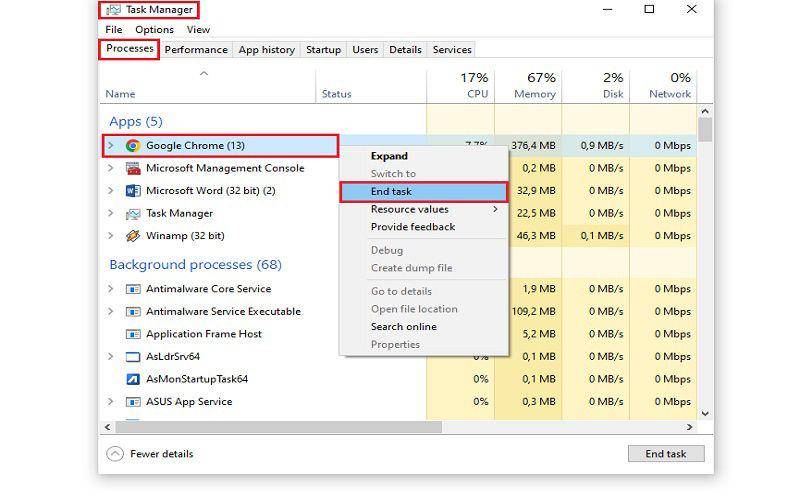The width and height of the screenshot is (800, 500).
Task: Click the Background processes (68) heading
Action: pyautogui.click(x=195, y=264)
